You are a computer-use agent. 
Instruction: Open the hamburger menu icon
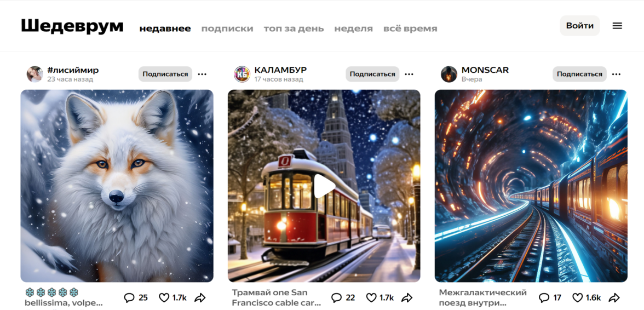[617, 26]
